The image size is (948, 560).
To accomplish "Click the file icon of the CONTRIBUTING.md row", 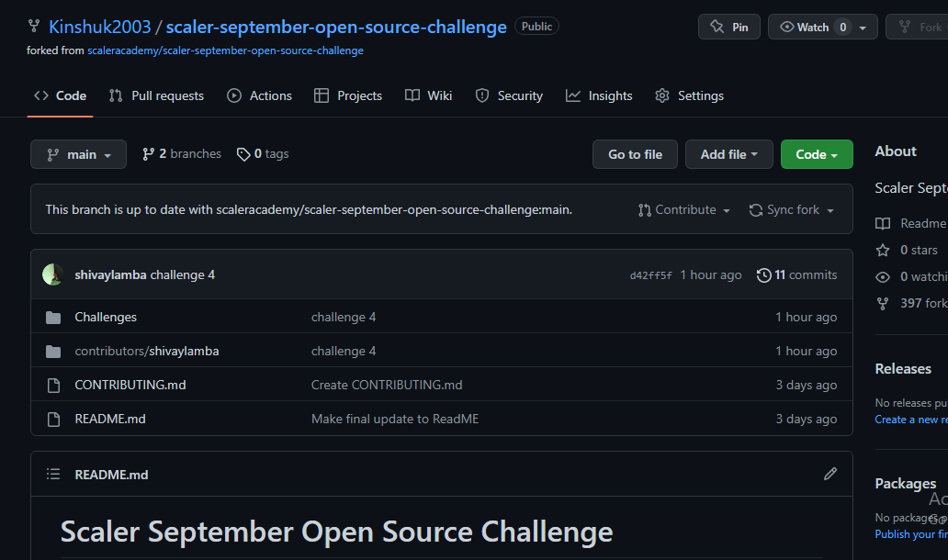I will 53,386.
